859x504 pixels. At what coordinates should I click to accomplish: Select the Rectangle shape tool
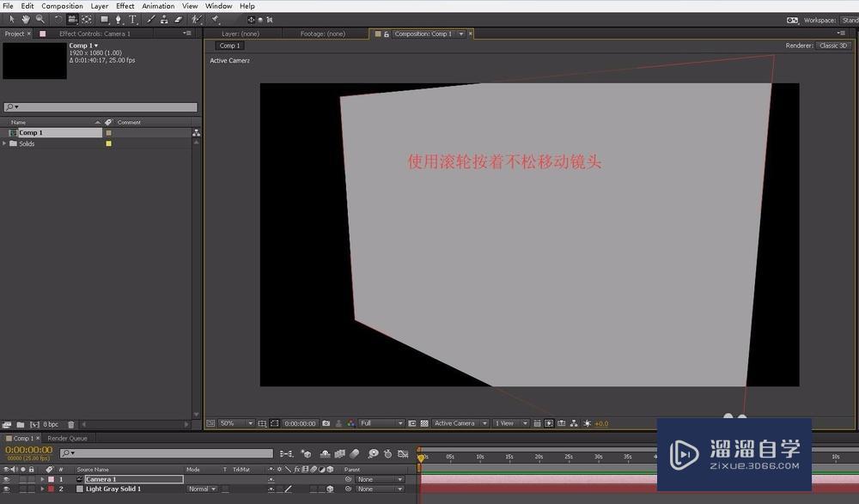tap(104, 19)
